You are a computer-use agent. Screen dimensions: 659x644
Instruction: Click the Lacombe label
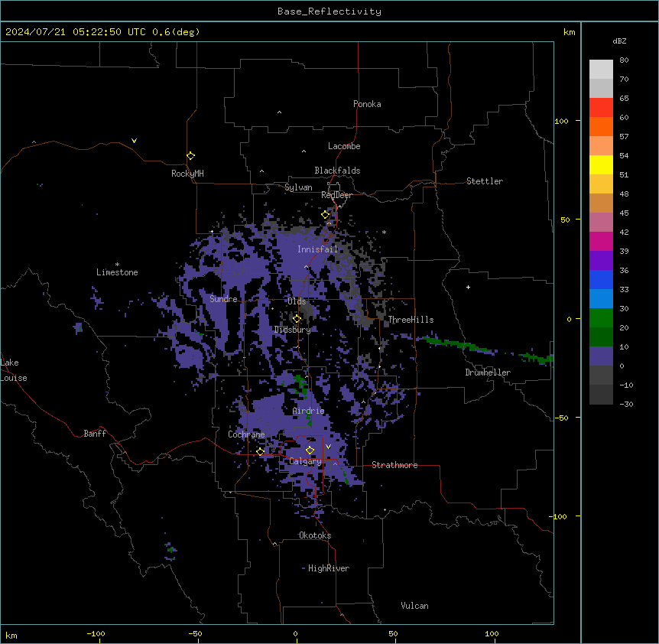tap(344, 146)
